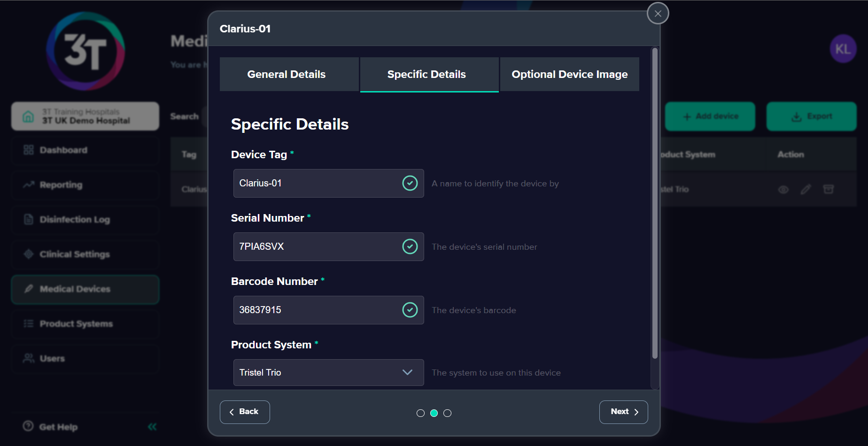Close the Clarius-01 dialog
868x446 pixels.
coord(658,14)
